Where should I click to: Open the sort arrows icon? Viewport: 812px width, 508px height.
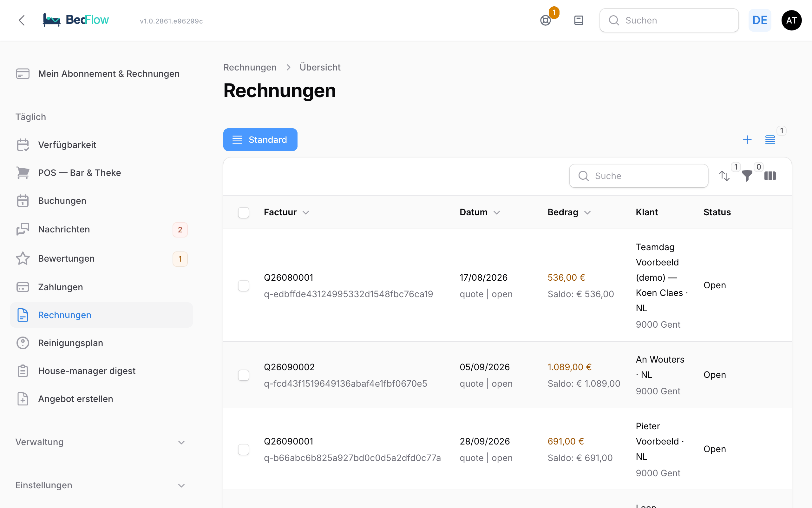(724, 176)
